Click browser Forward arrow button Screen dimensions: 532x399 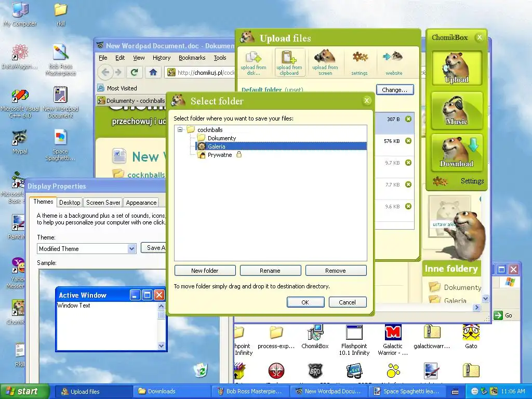coord(118,72)
